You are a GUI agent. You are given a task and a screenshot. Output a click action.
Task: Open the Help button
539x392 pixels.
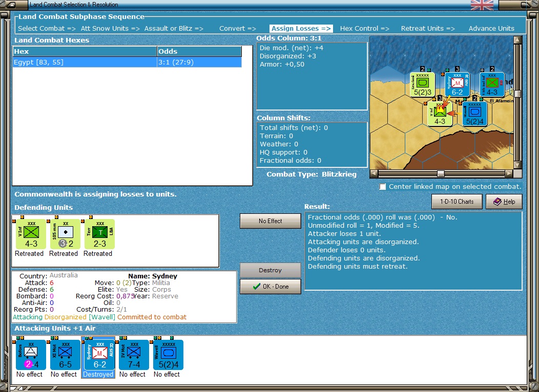pos(504,202)
